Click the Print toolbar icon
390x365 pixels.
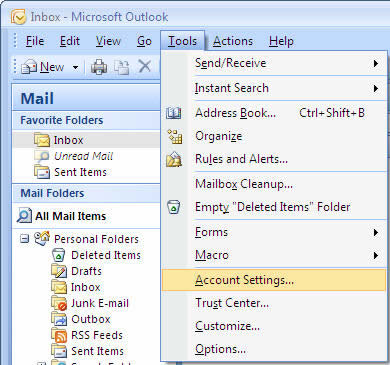coord(99,67)
